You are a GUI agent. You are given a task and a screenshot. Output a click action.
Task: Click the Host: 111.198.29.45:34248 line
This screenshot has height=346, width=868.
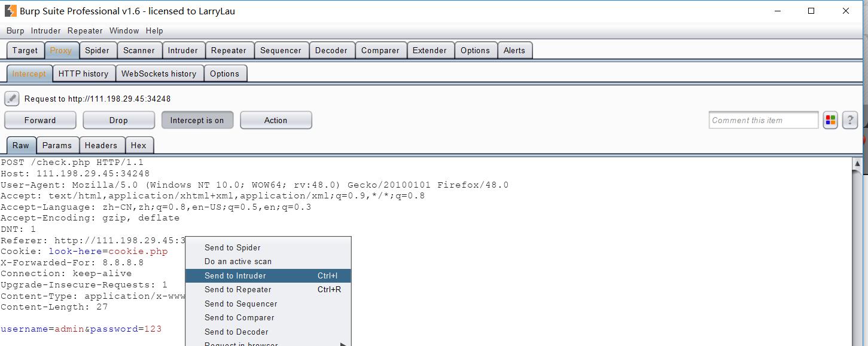[x=75, y=174]
